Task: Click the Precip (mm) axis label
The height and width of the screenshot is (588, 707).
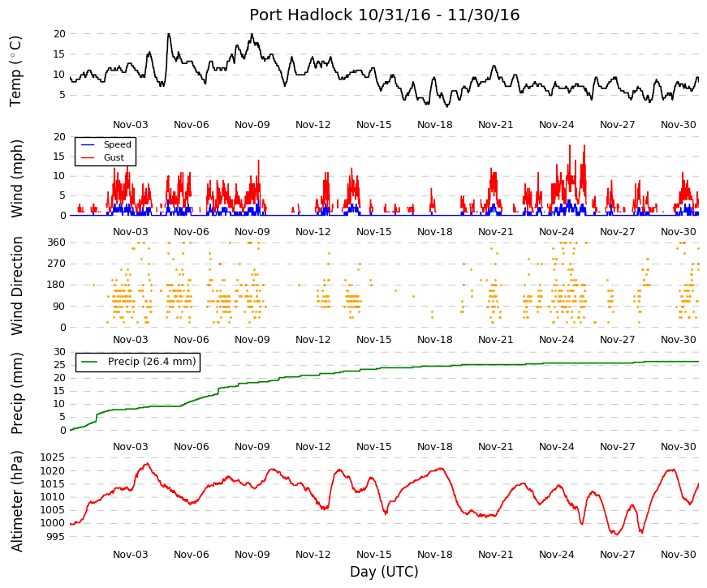Action: (15, 393)
